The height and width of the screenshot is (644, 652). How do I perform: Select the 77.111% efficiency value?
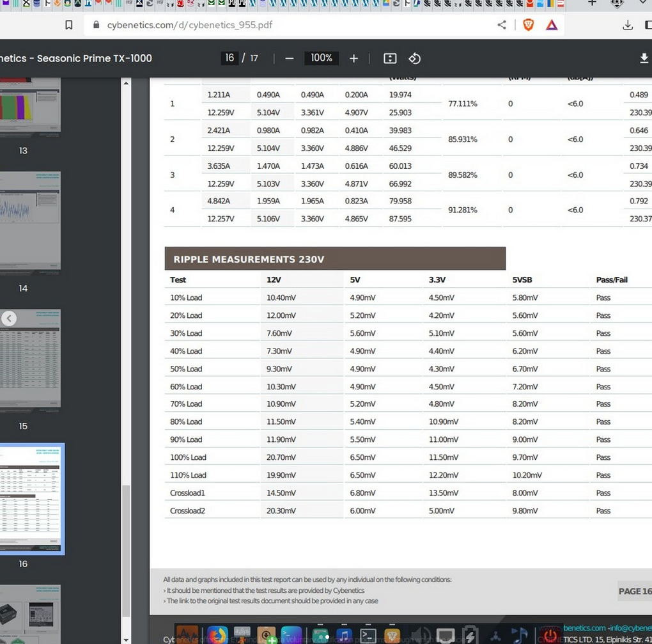coord(462,104)
